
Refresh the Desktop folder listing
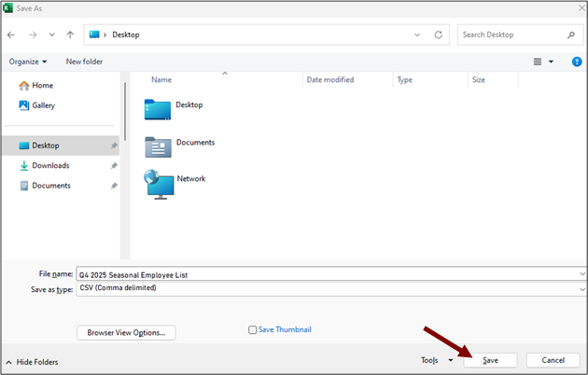point(439,35)
